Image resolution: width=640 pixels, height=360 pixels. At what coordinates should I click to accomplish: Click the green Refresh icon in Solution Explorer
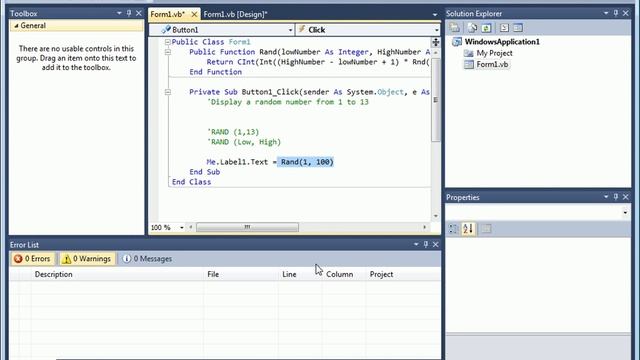486,28
